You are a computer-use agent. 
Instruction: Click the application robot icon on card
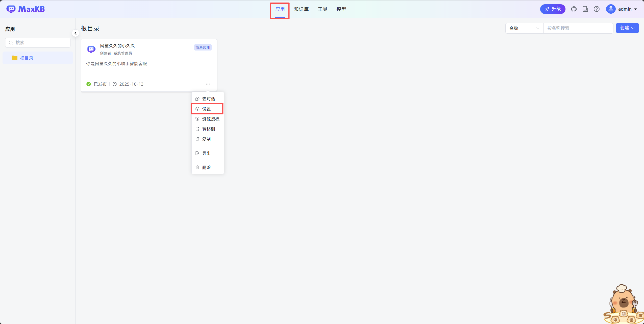[91, 49]
